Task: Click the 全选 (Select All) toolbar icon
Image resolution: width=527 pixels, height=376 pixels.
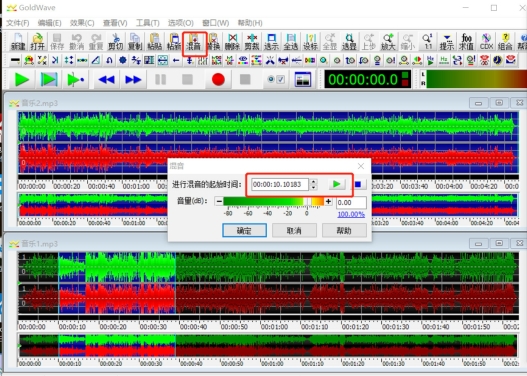Action: [x=291, y=42]
